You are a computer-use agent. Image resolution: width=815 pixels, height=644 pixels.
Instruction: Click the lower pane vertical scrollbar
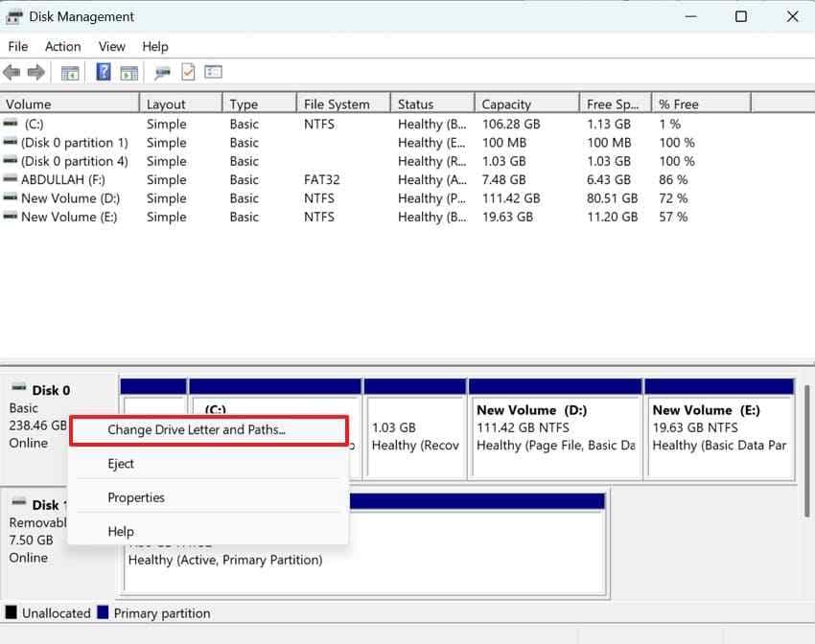coord(807,450)
